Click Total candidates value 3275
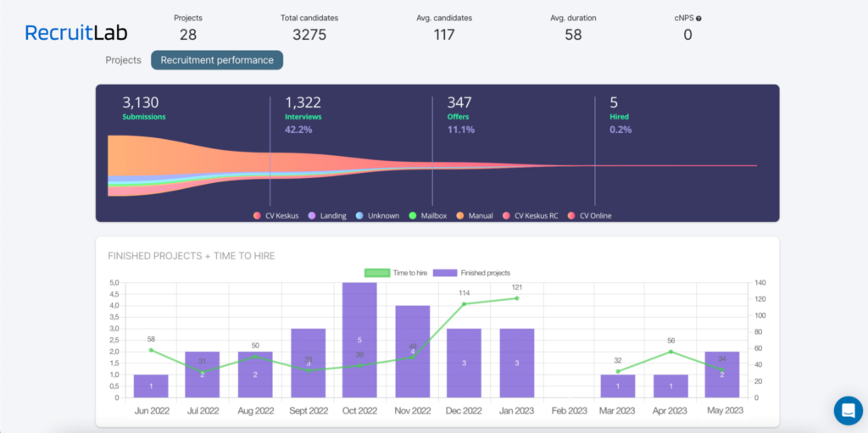 click(x=309, y=35)
